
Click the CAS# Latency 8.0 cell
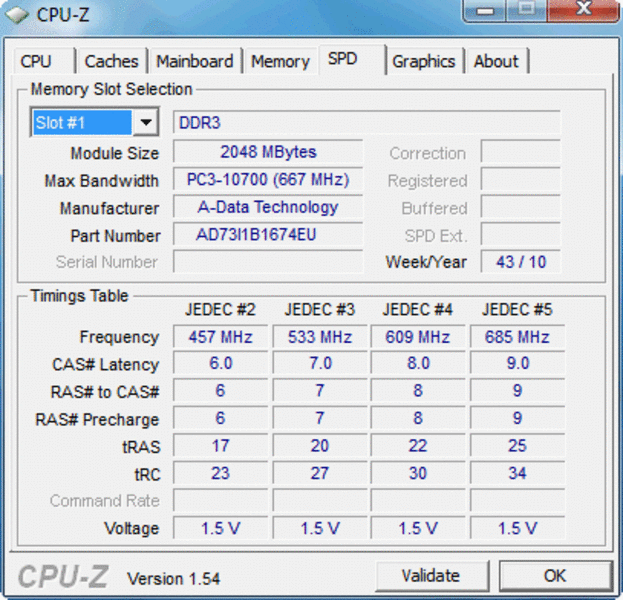click(x=418, y=363)
